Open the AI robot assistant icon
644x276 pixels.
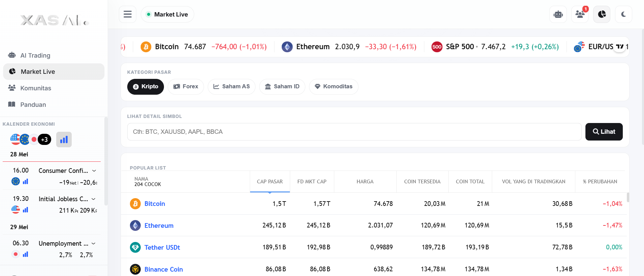(x=558, y=14)
